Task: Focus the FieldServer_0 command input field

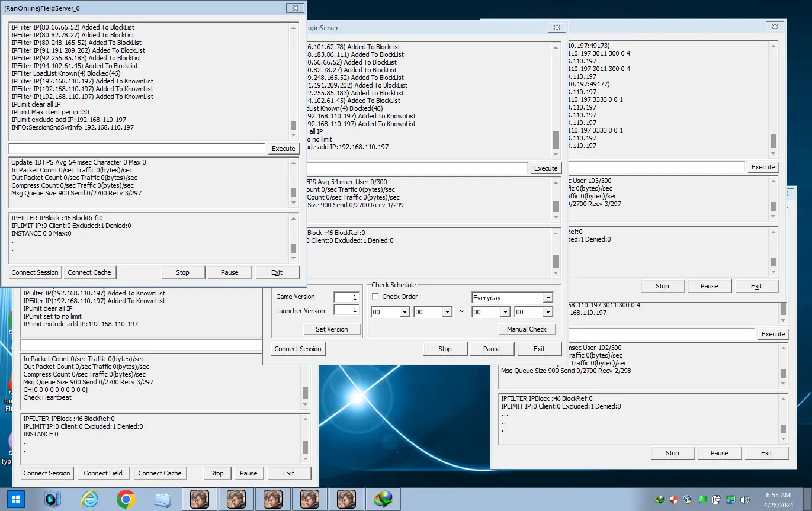Action: pyautogui.click(x=137, y=149)
